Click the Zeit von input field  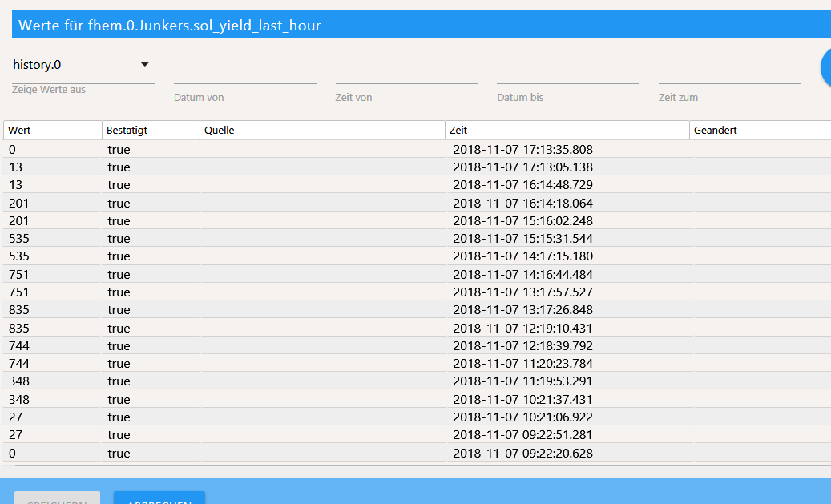click(x=406, y=72)
